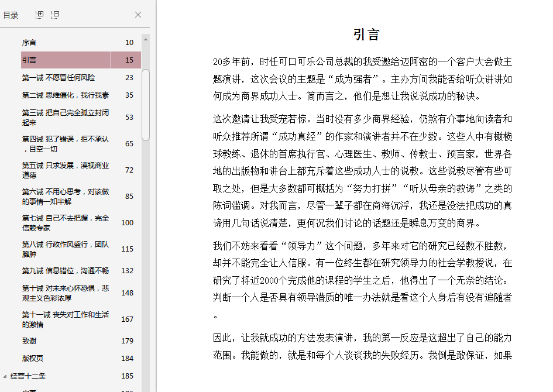The height and width of the screenshot is (392, 553).
Task: Open 第十诫 对未来心怀恐惧
Action: [65, 293]
